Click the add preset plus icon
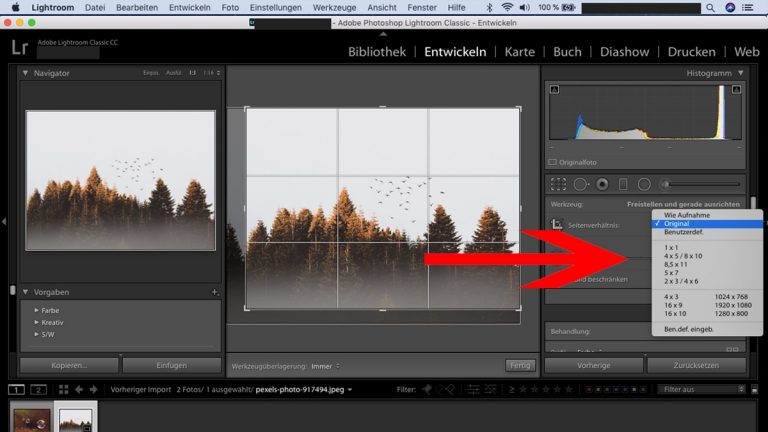The image size is (768, 432). [x=214, y=292]
